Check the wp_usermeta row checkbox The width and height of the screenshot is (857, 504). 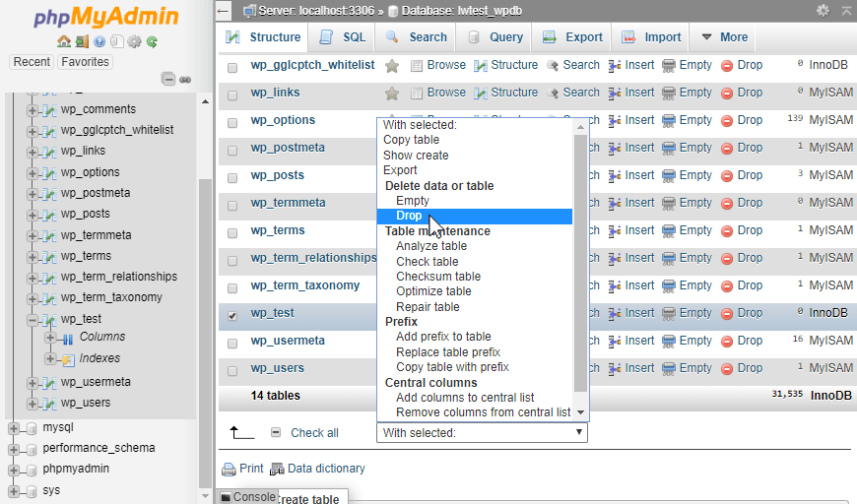[232, 344]
